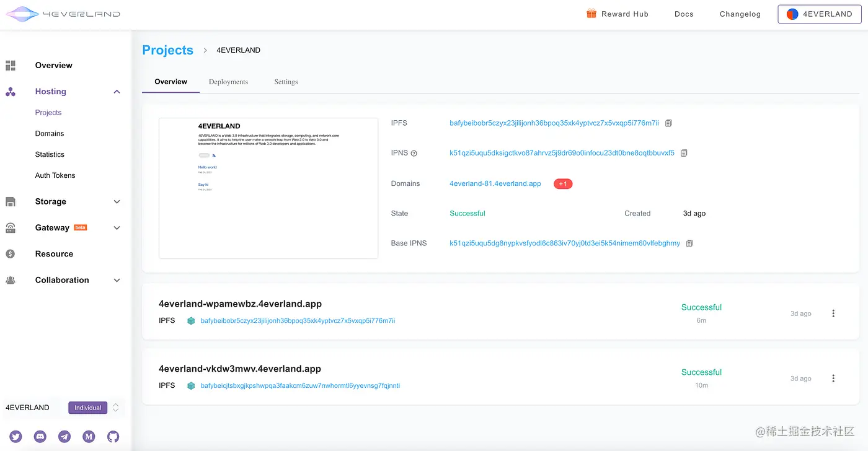Click the 4EVERLAND workspace name in sidebar
The image size is (868, 451).
(x=27, y=408)
